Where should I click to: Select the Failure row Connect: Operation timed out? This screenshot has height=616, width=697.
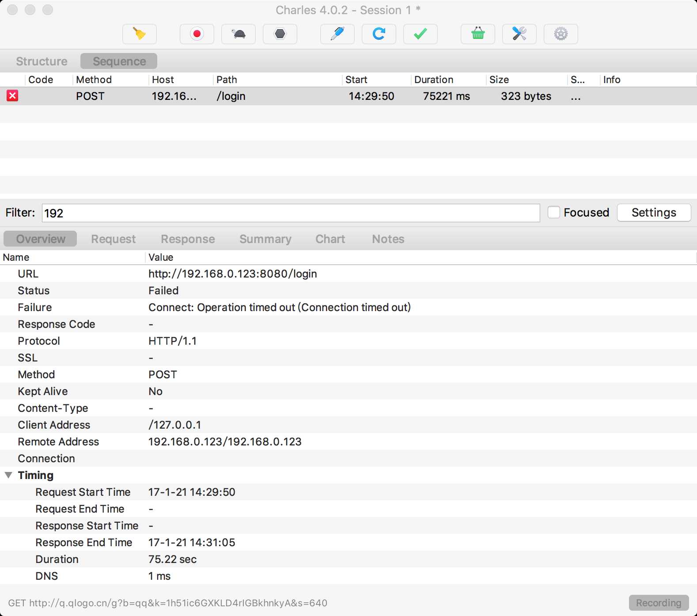(348, 307)
